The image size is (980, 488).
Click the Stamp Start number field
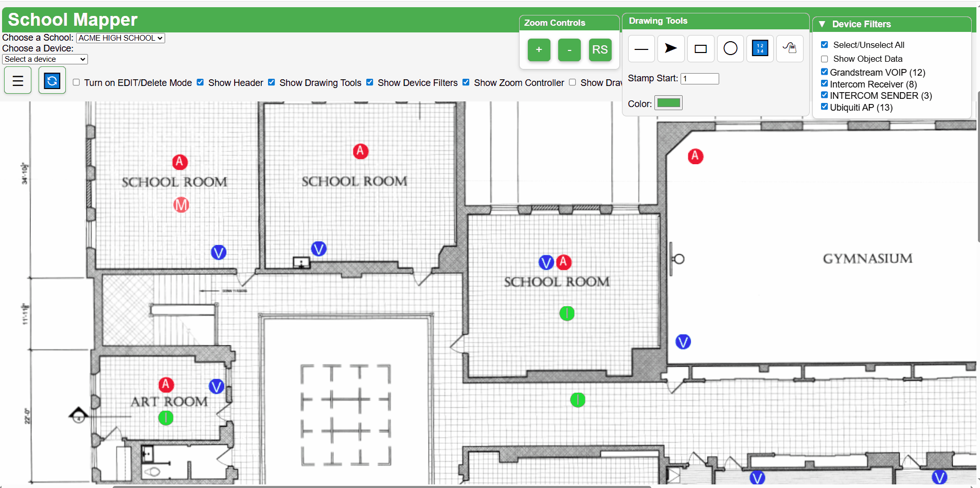point(700,79)
